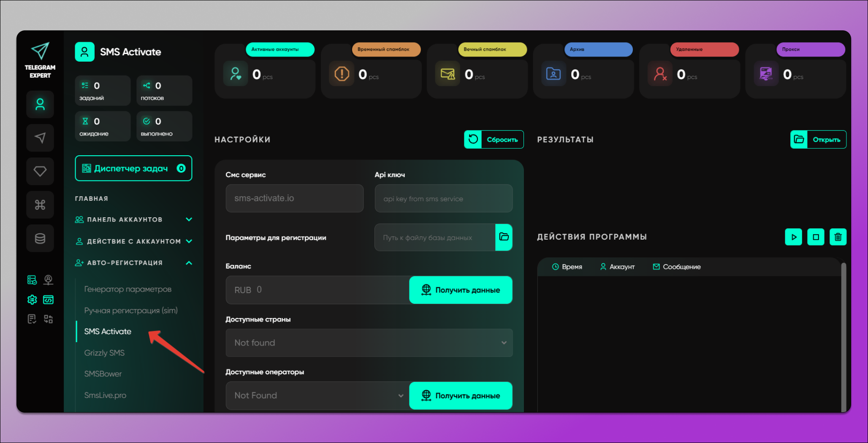
Task: Open the Диспетчер задач task manager
Action: click(x=133, y=168)
